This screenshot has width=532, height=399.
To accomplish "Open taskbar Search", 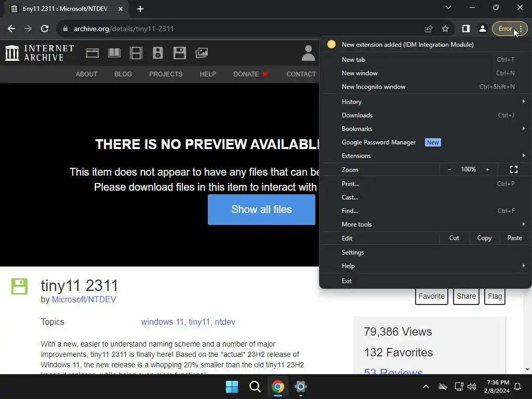I will [x=255, y=387].
